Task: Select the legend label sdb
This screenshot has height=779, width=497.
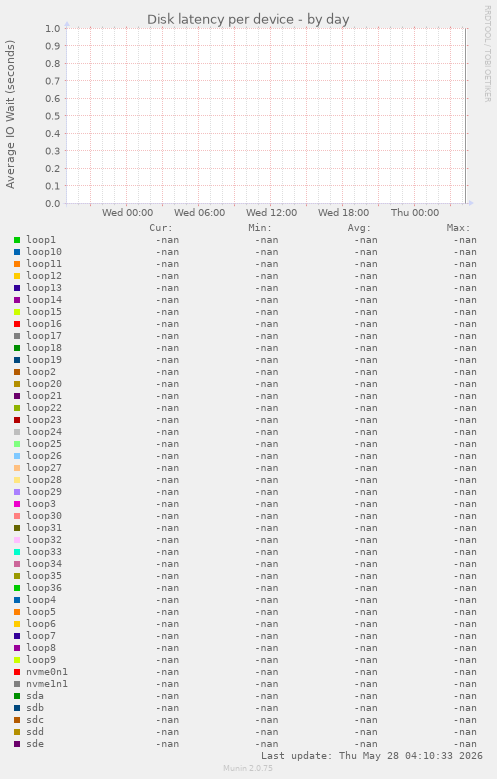Action: (x=35, y=707)
